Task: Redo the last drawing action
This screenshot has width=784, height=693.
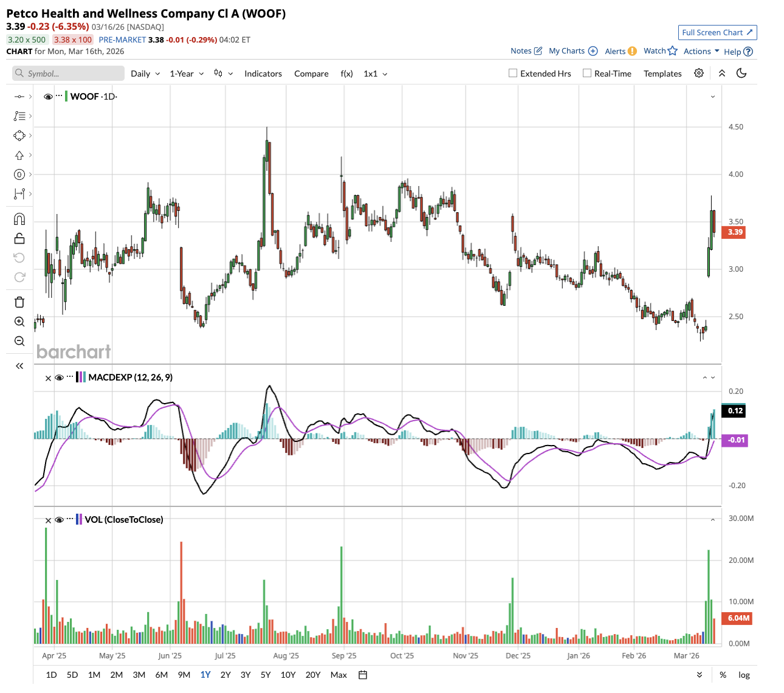Action: (19, 277)
